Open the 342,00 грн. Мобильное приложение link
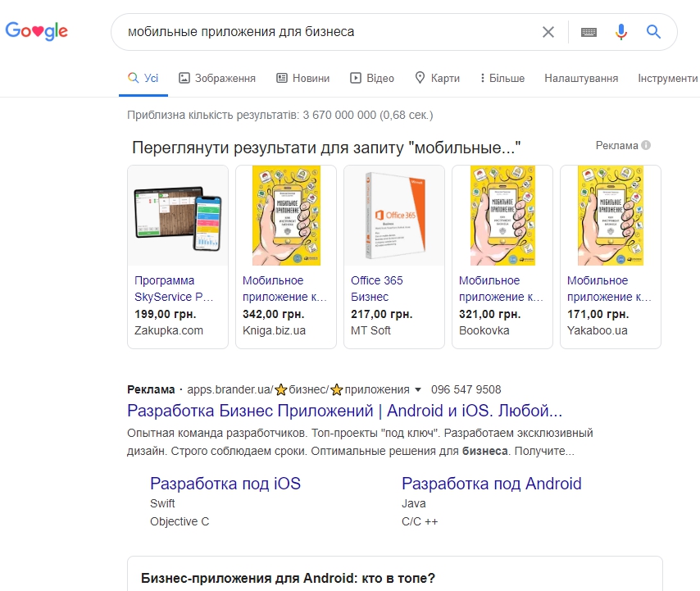This screenshot has height=591, width=700. [284, 289]
